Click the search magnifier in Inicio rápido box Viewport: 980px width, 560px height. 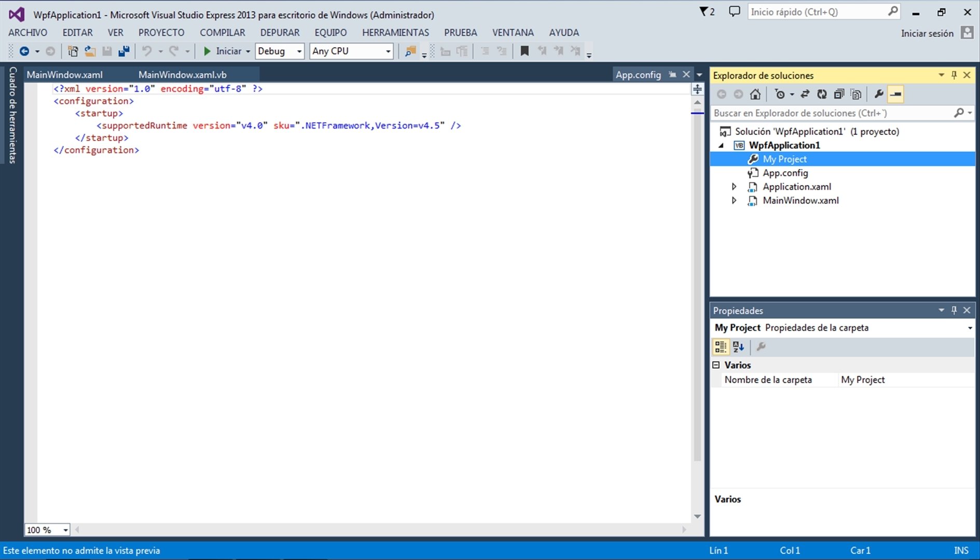[892, 11]
